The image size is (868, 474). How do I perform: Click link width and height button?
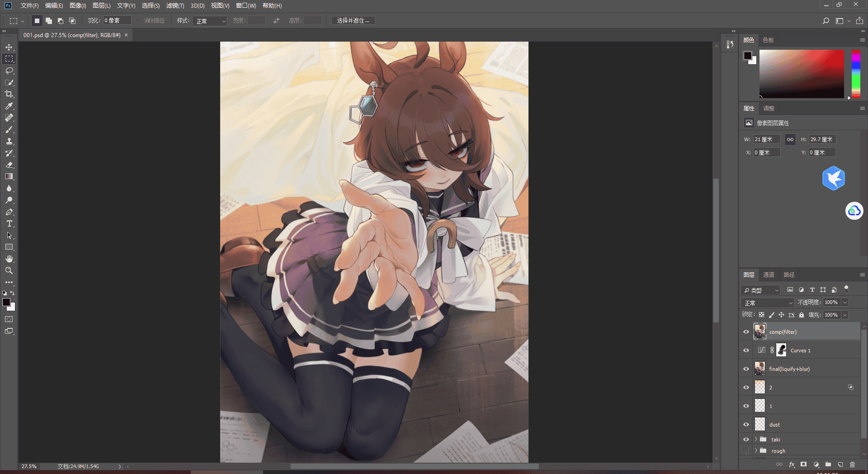pos(790,139)
